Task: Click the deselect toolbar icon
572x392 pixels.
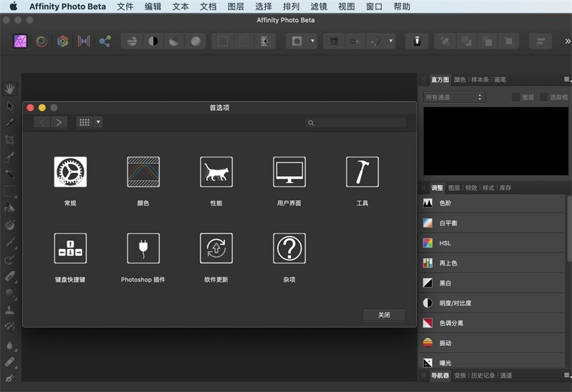Action: click(244, 41)
